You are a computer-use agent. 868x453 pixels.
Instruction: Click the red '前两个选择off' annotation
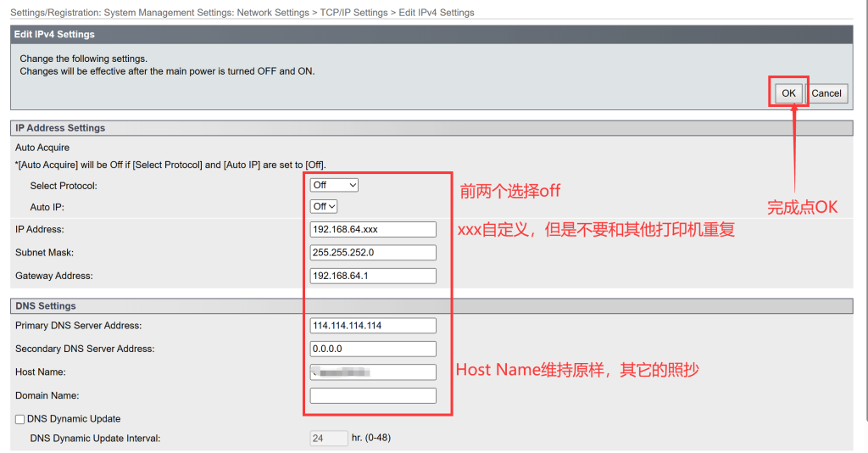[509, 191]
